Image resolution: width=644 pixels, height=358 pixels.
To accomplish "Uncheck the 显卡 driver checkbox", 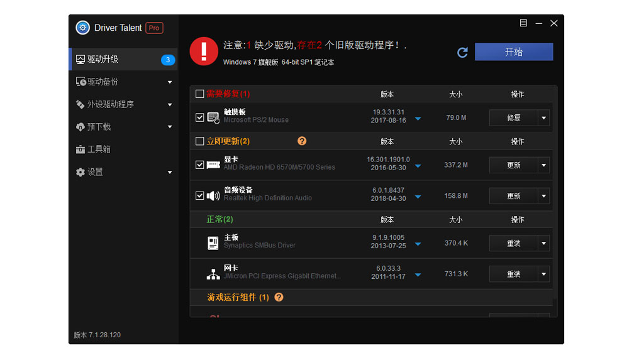I will pos(199,165).
